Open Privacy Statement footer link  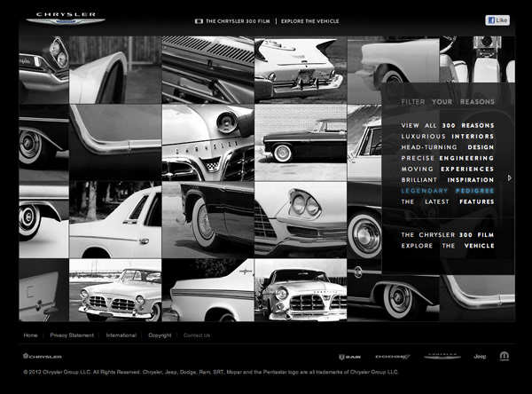[72, 335]
